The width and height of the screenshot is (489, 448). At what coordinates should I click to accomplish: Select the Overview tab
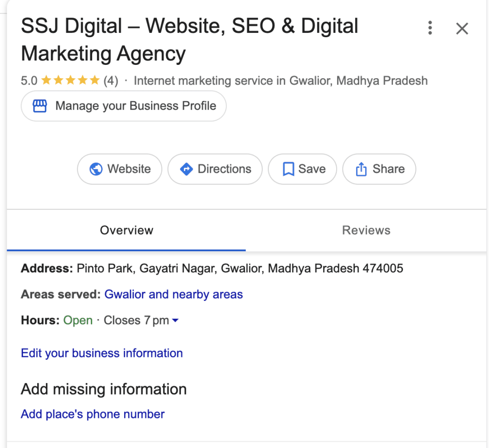click(x=126, y=230)
